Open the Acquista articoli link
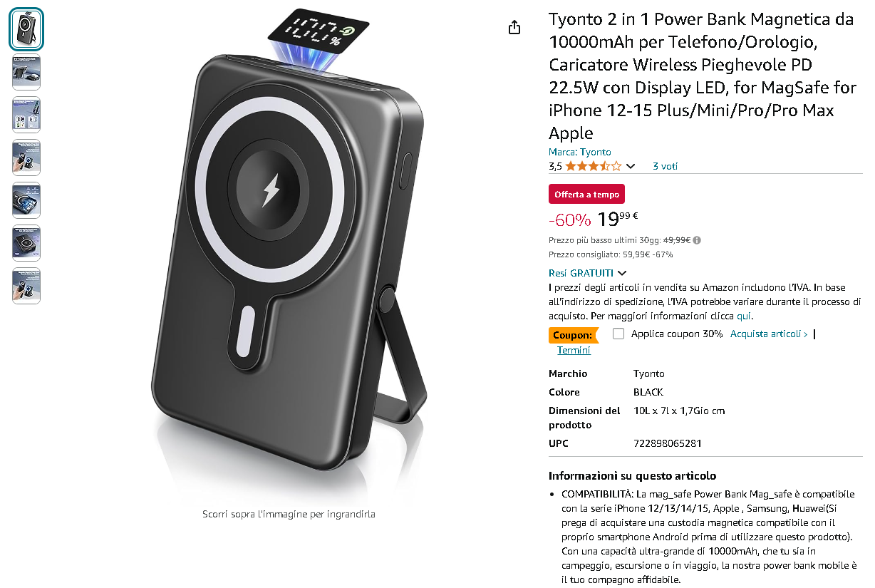The height and width of the screenshot is (588, 875). (x=769, y=334)
